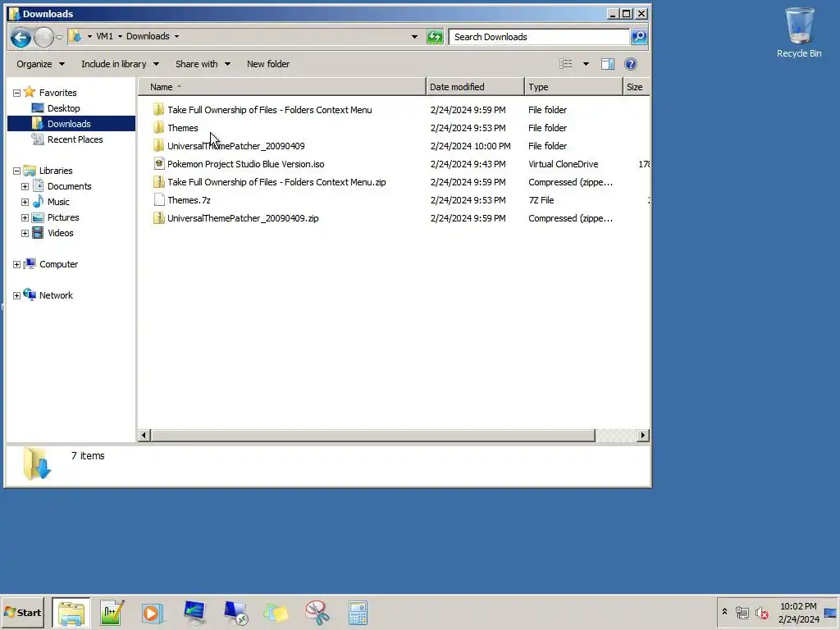Click VM1 in the address bar
This screenshot has height=630, width=840.
coord(104,36)
